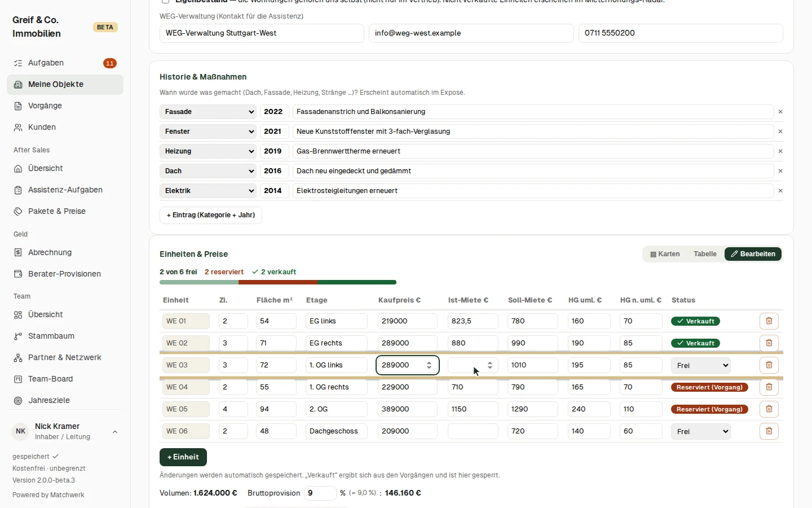Click the Ist-Miete field for WE 06

tap(473, 431)
